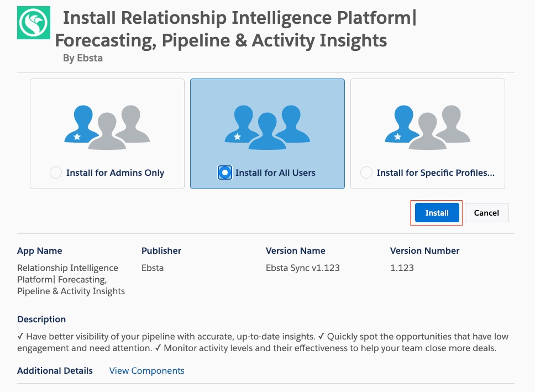Click the "Install for All Users" label text
The height and width of the screenshot is (392, 535).
tap(275, 173)
